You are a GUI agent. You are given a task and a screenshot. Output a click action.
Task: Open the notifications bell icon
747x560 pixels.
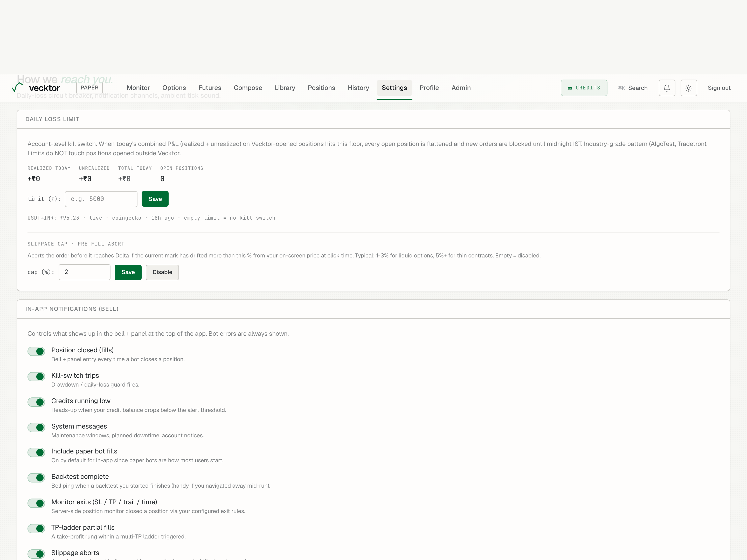[x=667, y=88]
